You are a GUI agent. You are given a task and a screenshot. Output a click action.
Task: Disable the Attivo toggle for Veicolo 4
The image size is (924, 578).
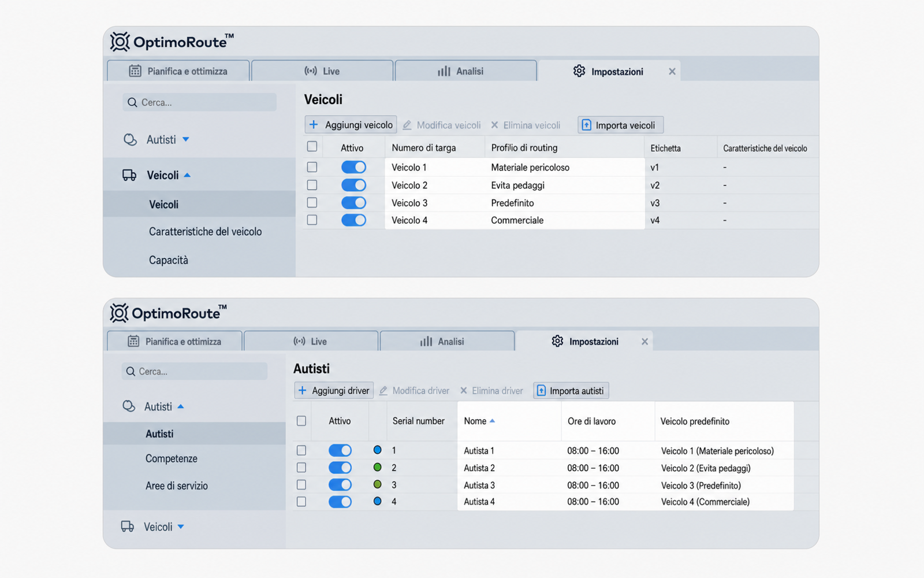pyautogui.click(x=353, y=220)
